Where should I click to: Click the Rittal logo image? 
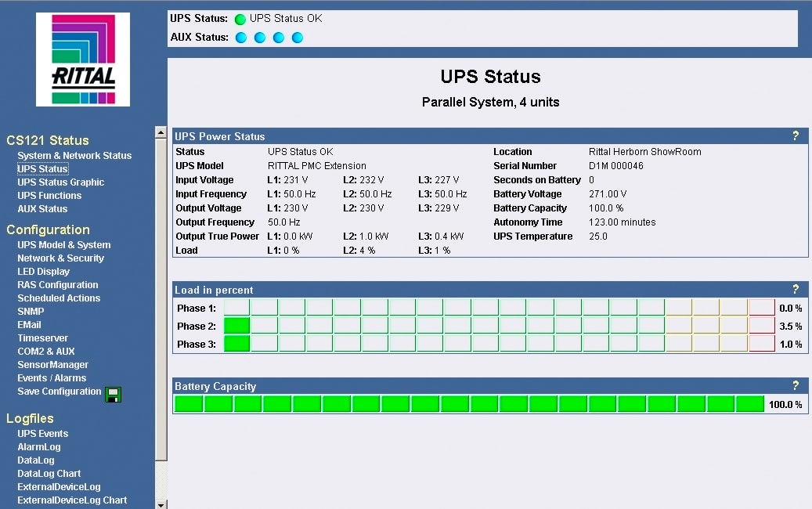click(83, 60)
